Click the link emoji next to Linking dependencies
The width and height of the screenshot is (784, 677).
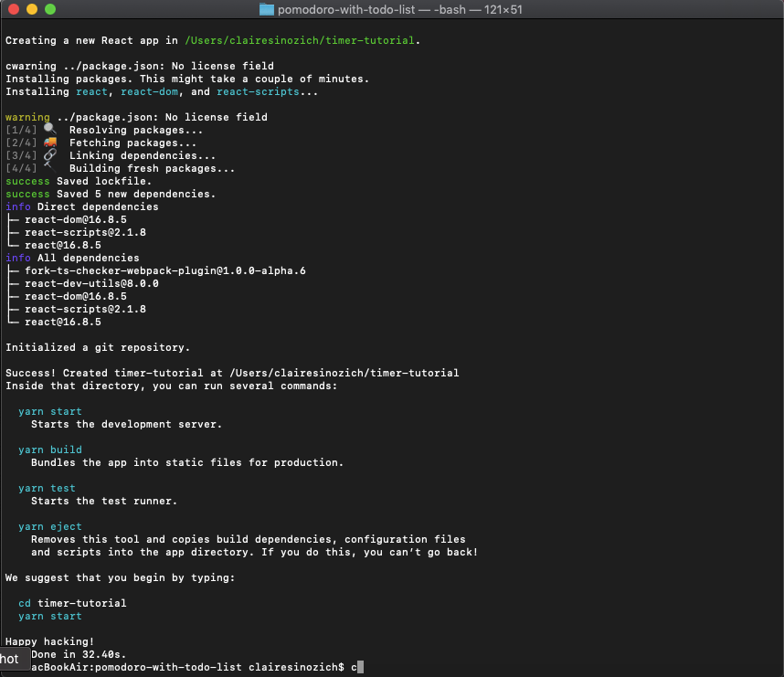pos(49,154)
